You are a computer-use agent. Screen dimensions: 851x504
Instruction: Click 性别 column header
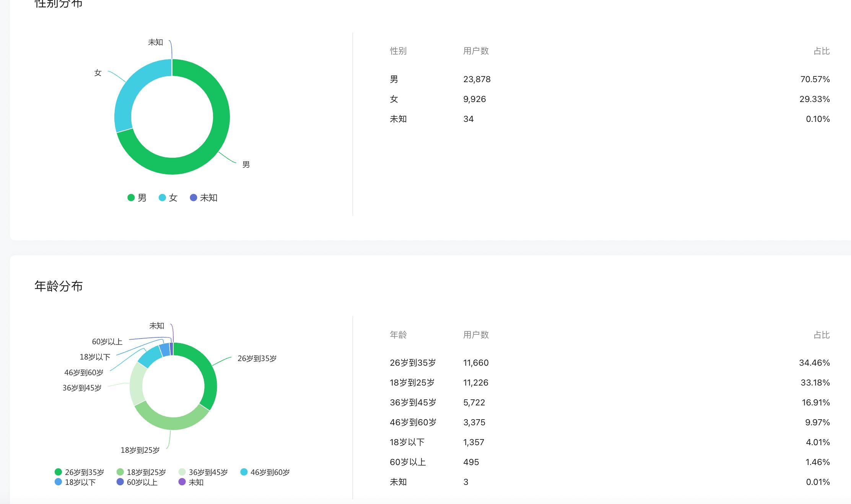(398, 51)
